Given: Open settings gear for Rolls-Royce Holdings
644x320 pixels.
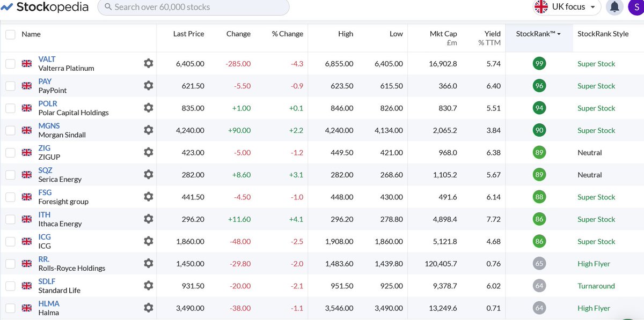Looking at the screenshot, I should point(149,264).
